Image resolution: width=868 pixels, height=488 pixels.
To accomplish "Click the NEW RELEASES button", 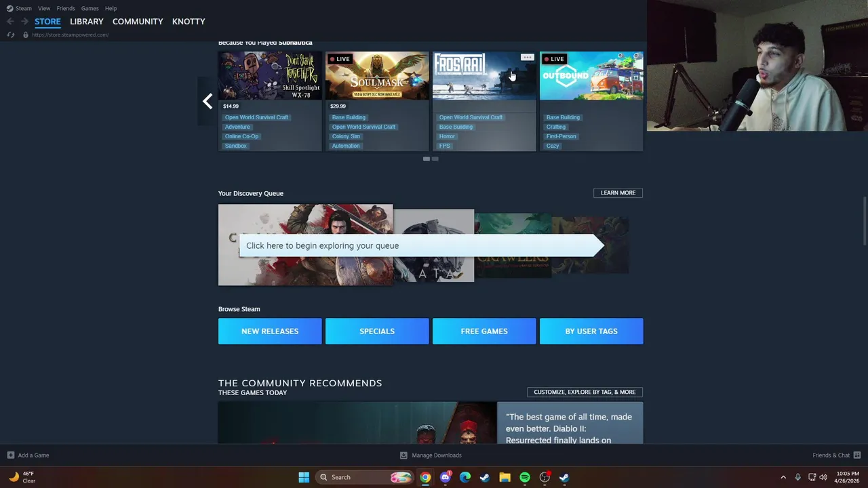I will 270,331.
